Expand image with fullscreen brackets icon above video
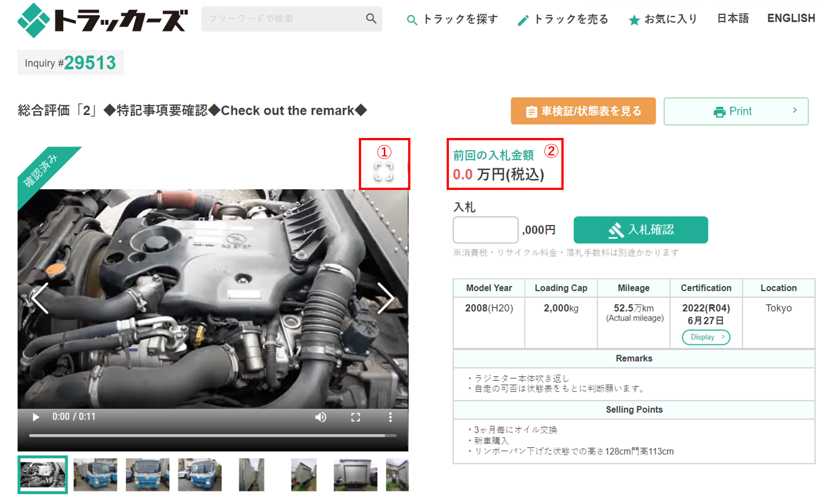The image size is (836, 504). pos(384,172)
